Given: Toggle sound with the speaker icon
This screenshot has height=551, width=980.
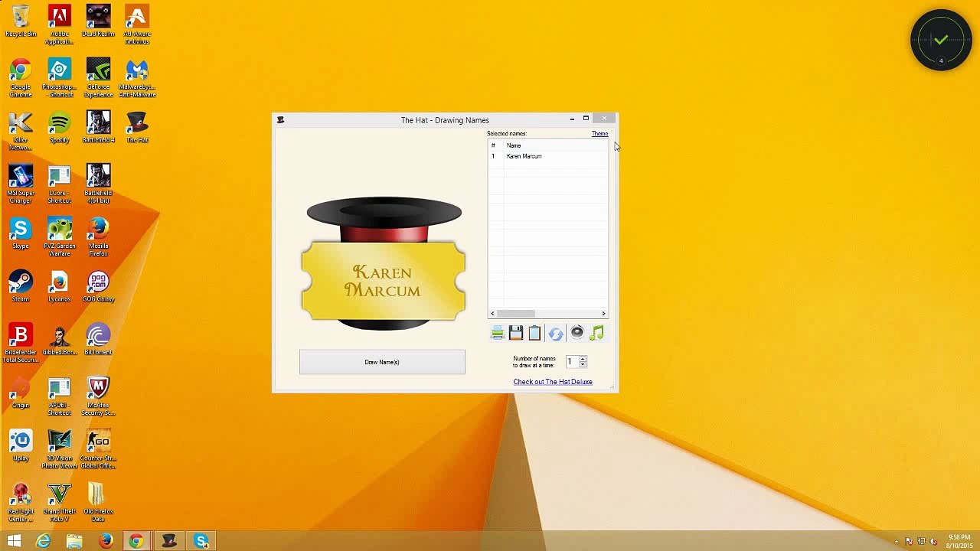Looking at the screenshot, I should click(x=577, y=332).
